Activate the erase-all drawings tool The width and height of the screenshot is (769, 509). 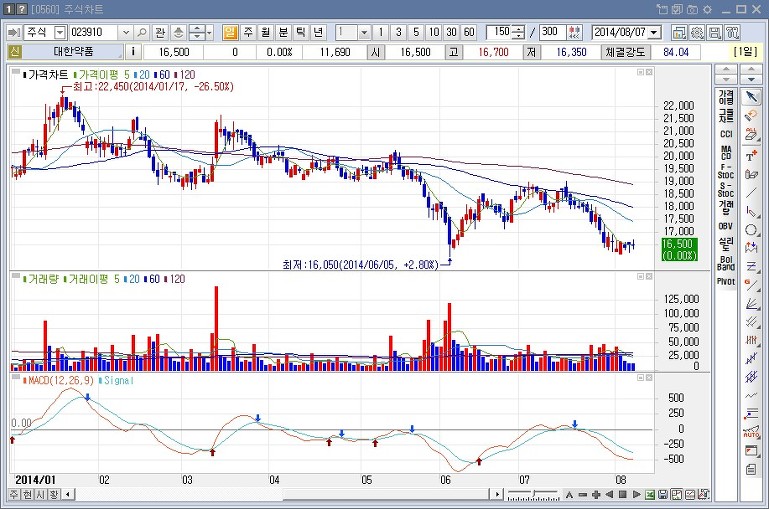click(x=751, y=134)
